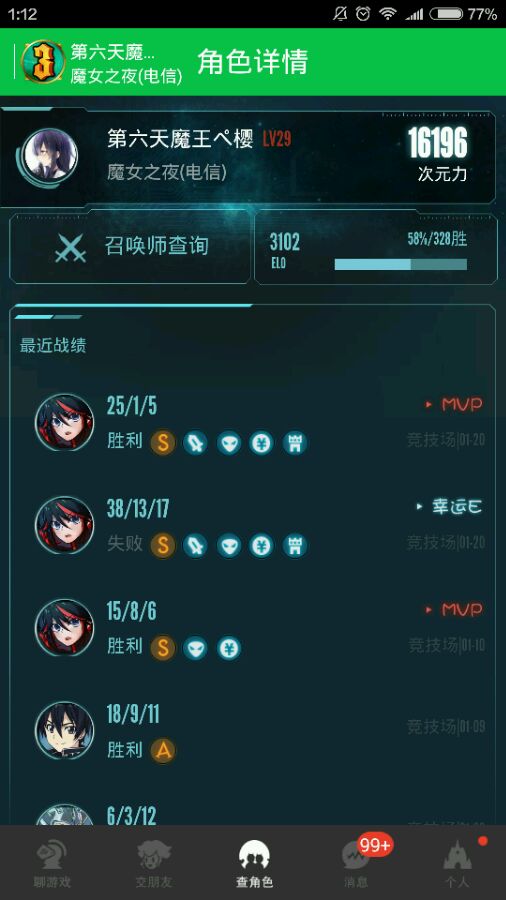Tap crossed swords icon for 召唤师查询

[71, 249]
